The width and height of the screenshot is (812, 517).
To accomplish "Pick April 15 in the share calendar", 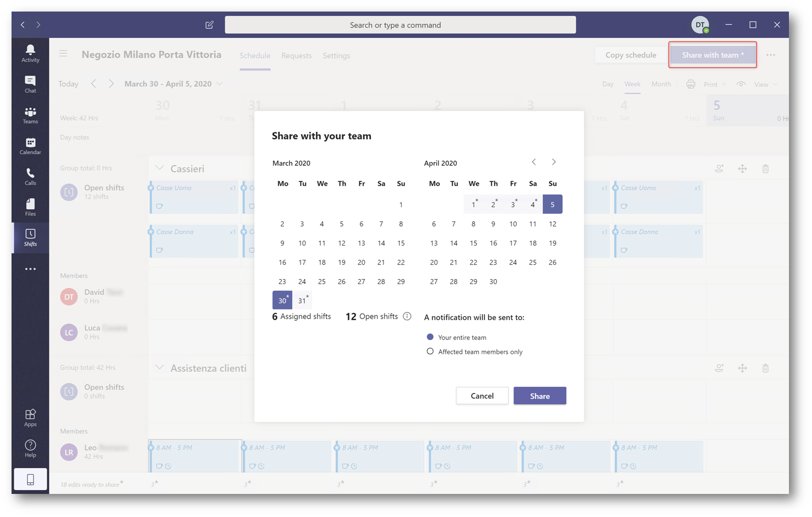I will pos(474,243).
